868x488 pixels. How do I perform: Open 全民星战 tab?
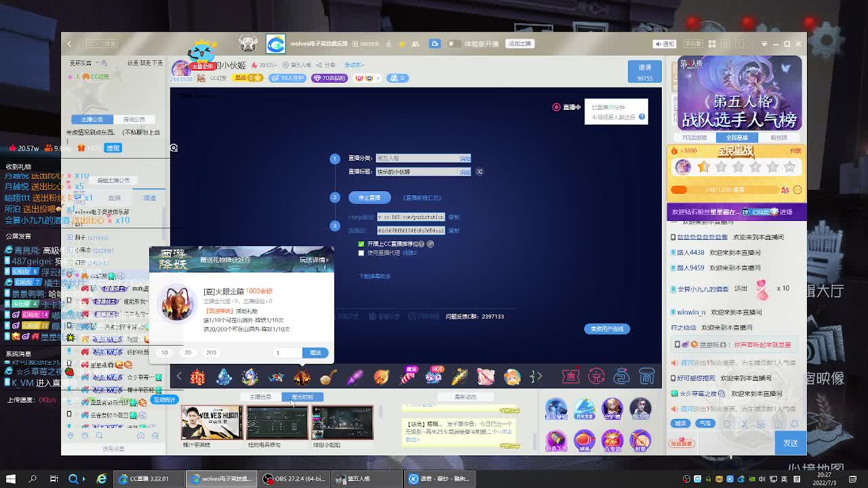pyautogui.click(x=736, y=138)
